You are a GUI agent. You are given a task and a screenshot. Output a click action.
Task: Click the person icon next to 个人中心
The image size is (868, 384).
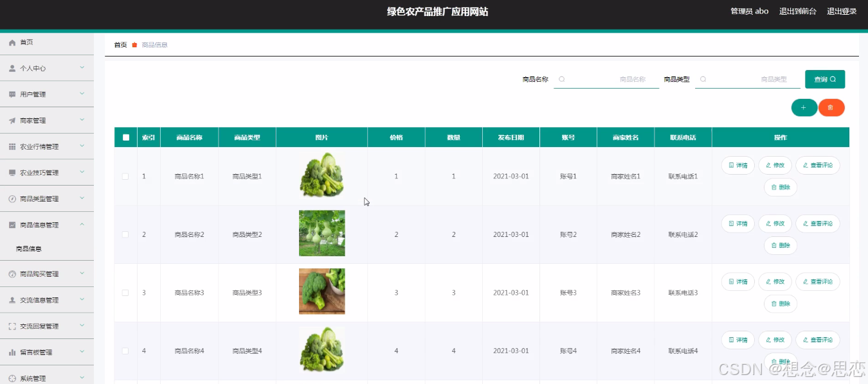(x=12, y=68)
